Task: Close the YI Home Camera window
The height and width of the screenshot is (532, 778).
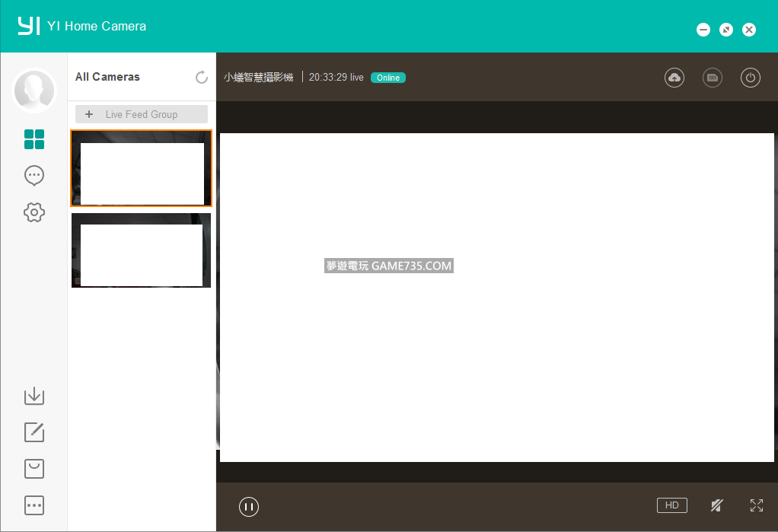Action: (x=749, y=30)
